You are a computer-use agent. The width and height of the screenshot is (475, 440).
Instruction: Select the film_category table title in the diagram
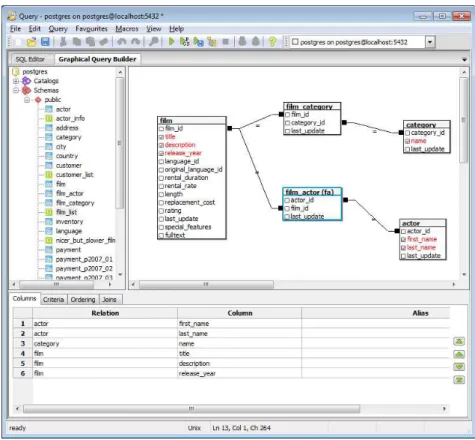[309, 107]
